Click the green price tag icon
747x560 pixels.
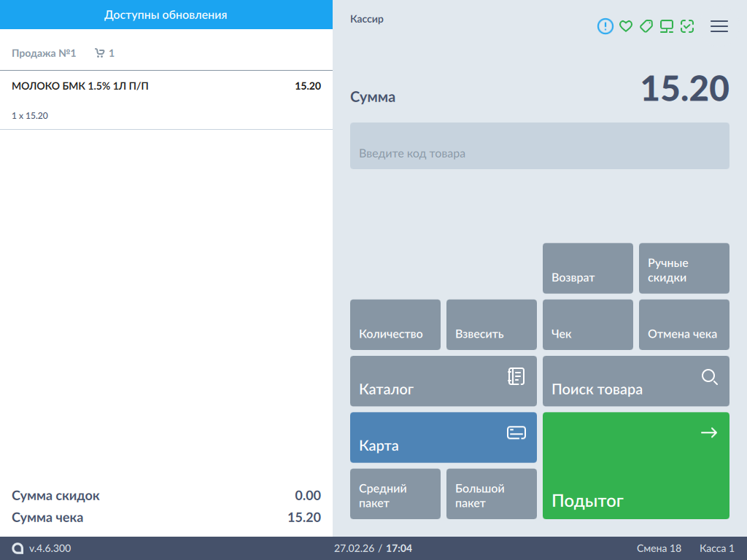pyautogui.click(x=646, y=26)
